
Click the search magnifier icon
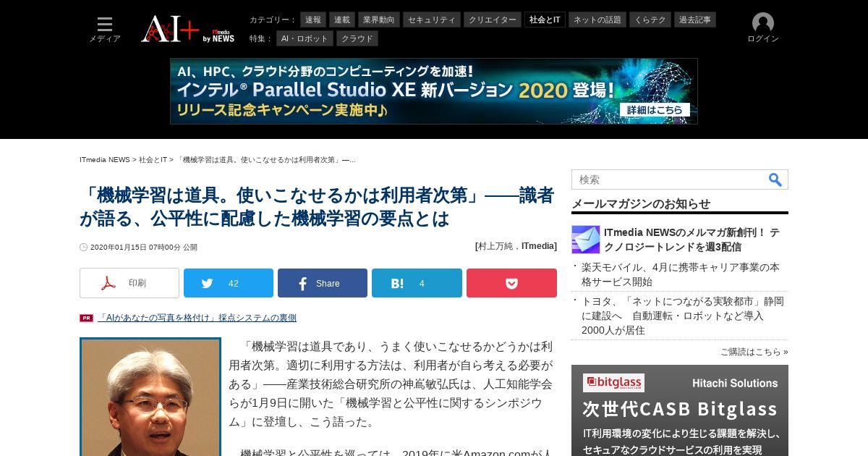(x=775, y=180)
